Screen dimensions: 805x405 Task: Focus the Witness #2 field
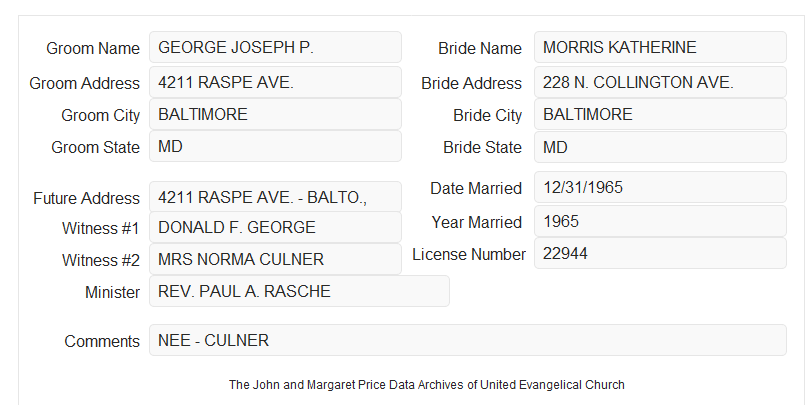click(275, 259)
